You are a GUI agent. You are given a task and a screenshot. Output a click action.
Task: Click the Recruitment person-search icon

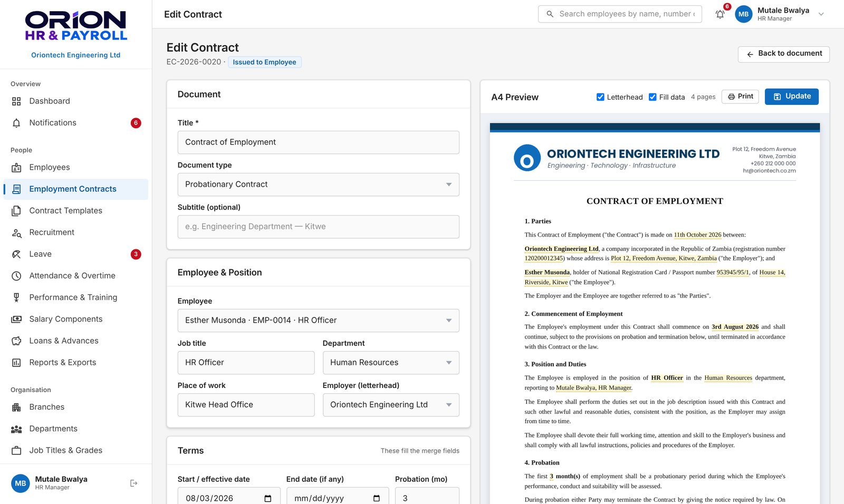coord(16,232)
